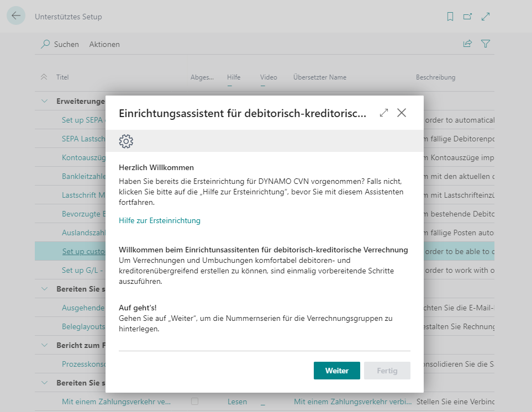Open Mit einem Zahlungsverkehr ve... title link
This screenshot has width=532, height=412.
[116, 402]
